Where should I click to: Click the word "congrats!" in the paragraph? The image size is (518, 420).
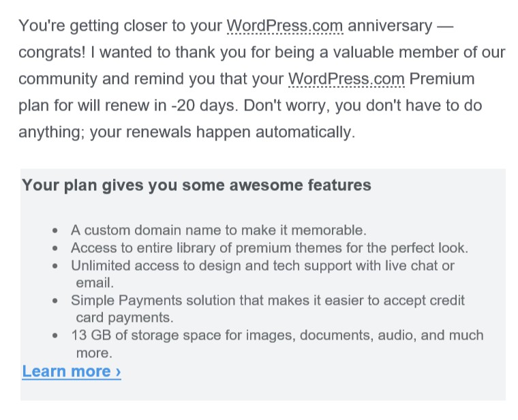(x=52, y=52)
